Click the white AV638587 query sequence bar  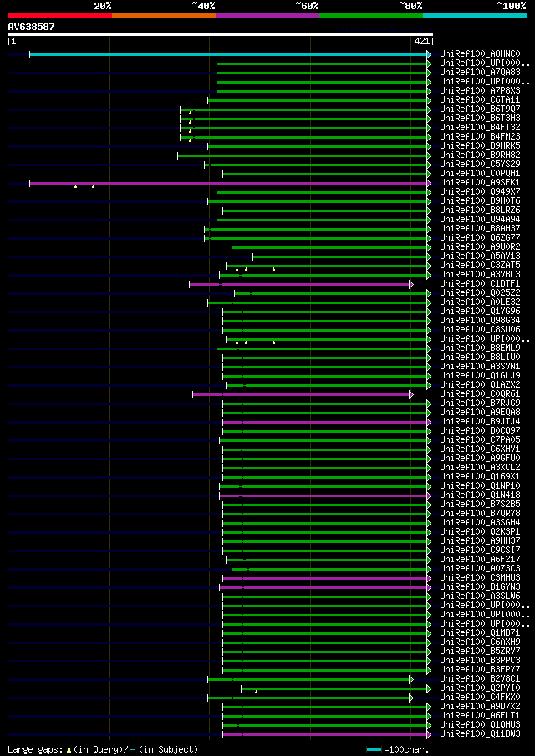point(221,34)
